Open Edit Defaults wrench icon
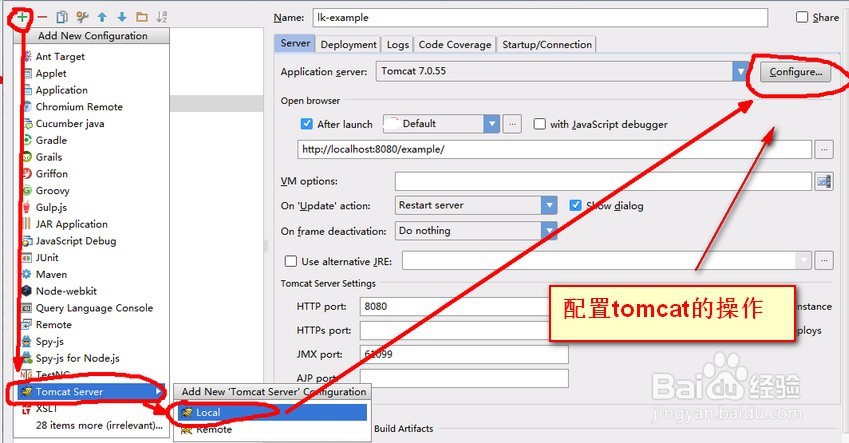This screenshot has height=443, width=849. [x=82, y=17]
